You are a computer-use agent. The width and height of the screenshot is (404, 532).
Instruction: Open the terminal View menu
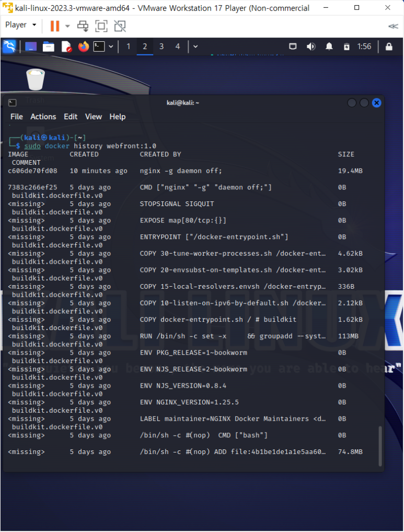tap(93, 117)
